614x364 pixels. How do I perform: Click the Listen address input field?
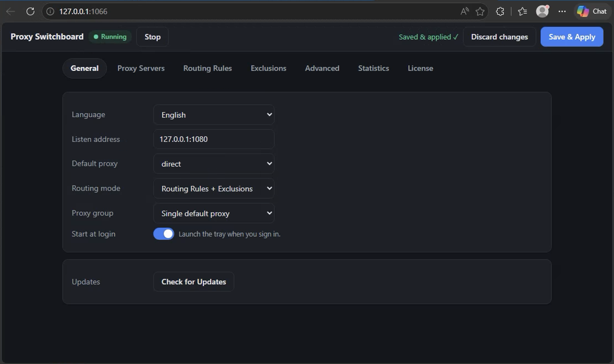click(214, 139)
